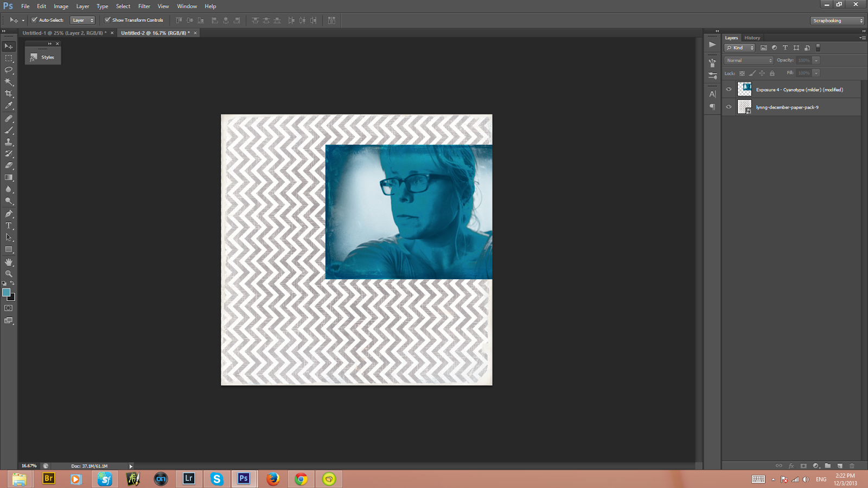Open the Filter menu
Image resolution: width=868 pixels, height=488 pixels.
144,7
